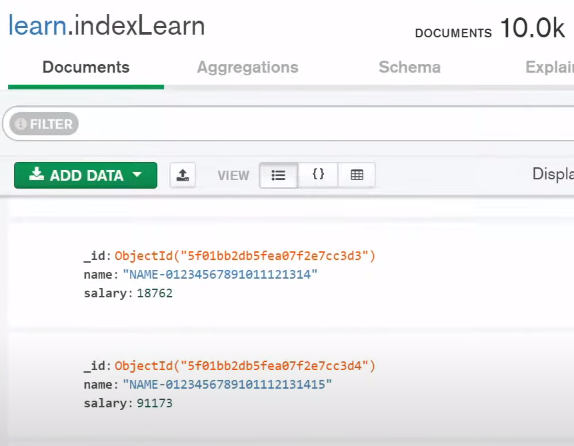Click salary value 91173
574x446 pixels.
point(154,403)
